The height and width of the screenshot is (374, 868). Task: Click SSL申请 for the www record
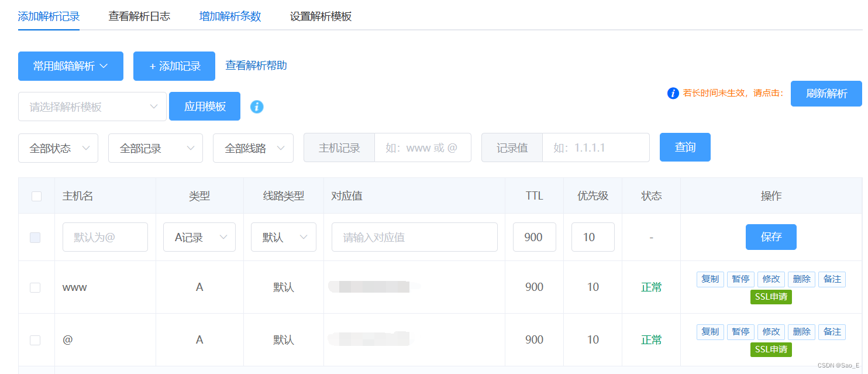click(x=771, y=297)
